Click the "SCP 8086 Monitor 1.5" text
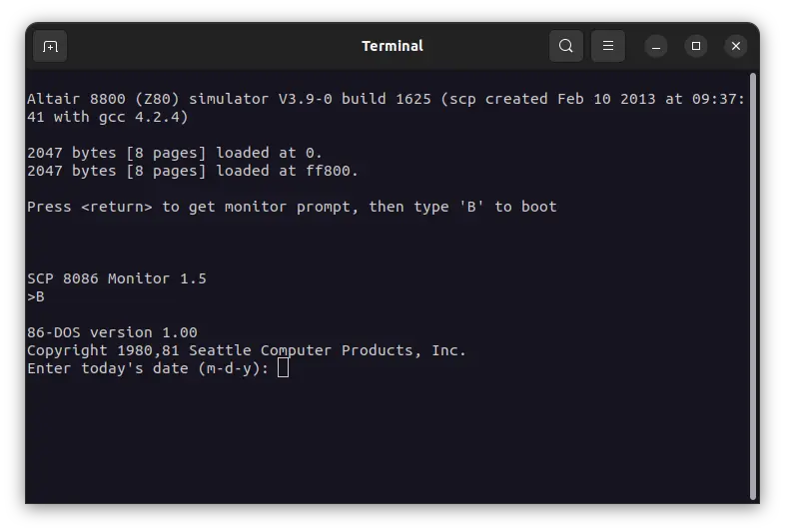This screenshot has width=785, height=532. coord(117,278)
